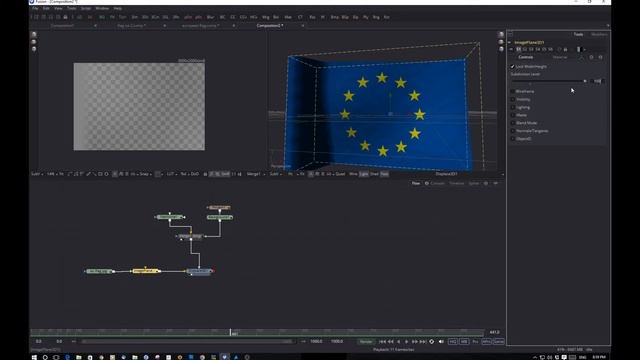Click the Render button
The height and width of the screenshot is (360, 640).
click(366, 342)
